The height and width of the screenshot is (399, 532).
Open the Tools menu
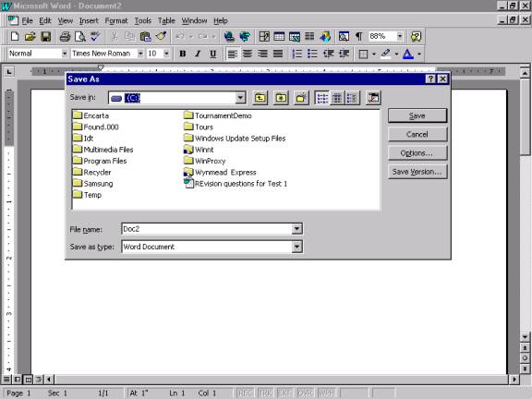(142, 21)
